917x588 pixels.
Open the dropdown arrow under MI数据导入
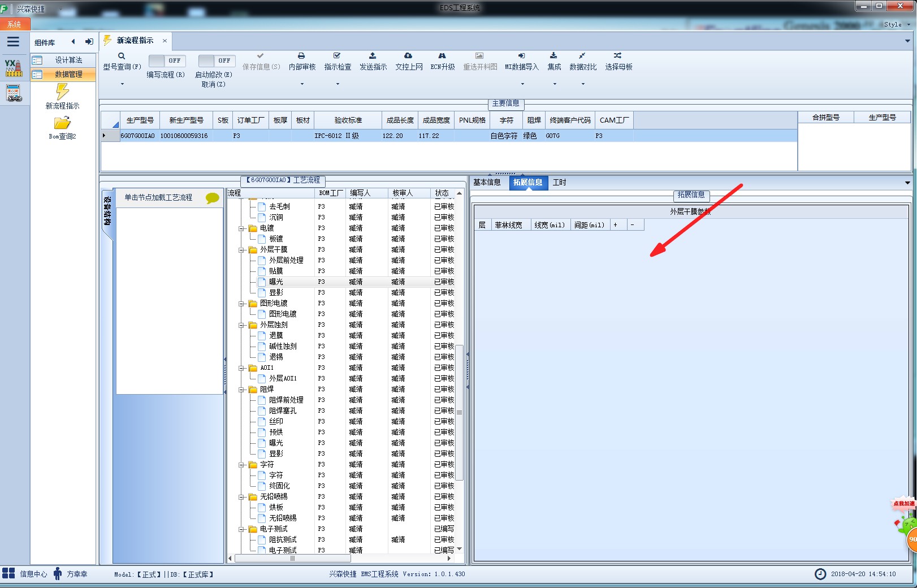[522, 84]
